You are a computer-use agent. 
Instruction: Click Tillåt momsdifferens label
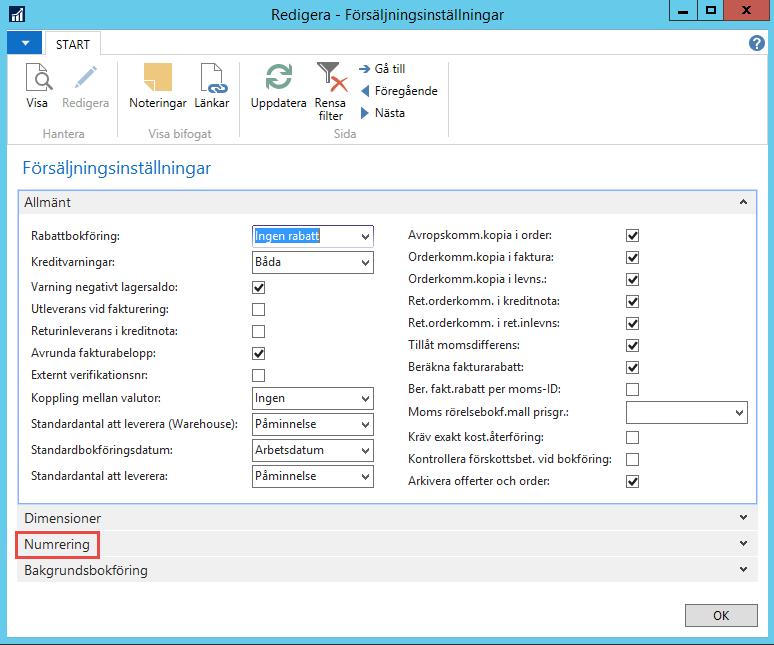464,345
